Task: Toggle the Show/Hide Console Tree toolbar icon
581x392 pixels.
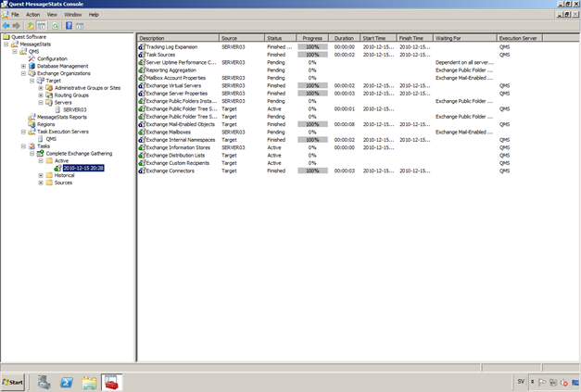Action: point(42,26)
